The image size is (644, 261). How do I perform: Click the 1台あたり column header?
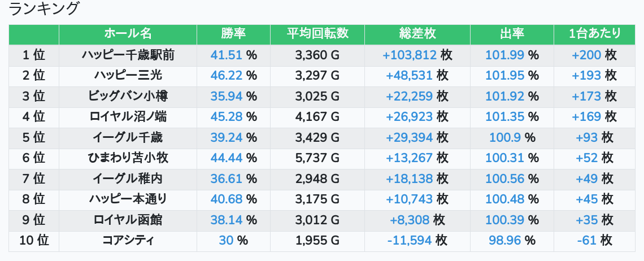594,34
